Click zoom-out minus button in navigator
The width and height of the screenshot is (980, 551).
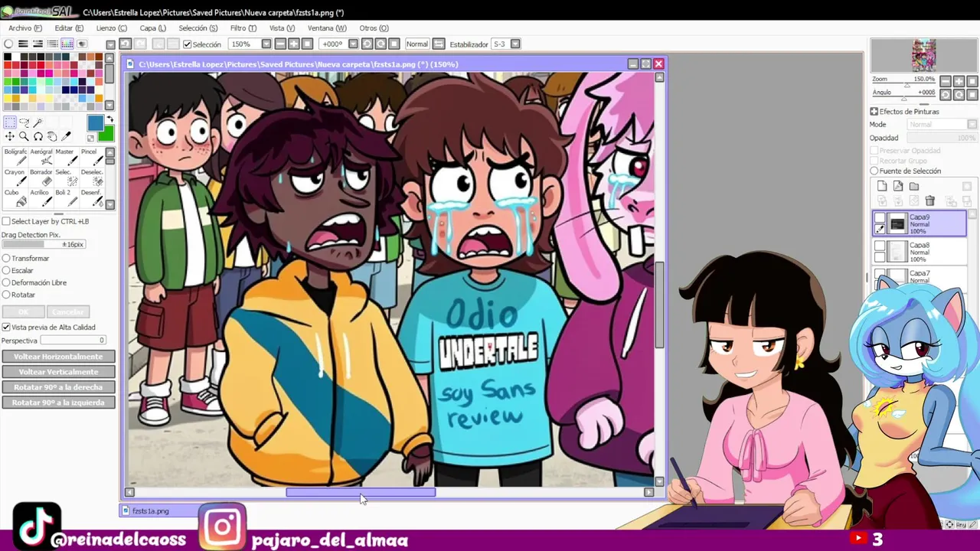coord(946,81)
